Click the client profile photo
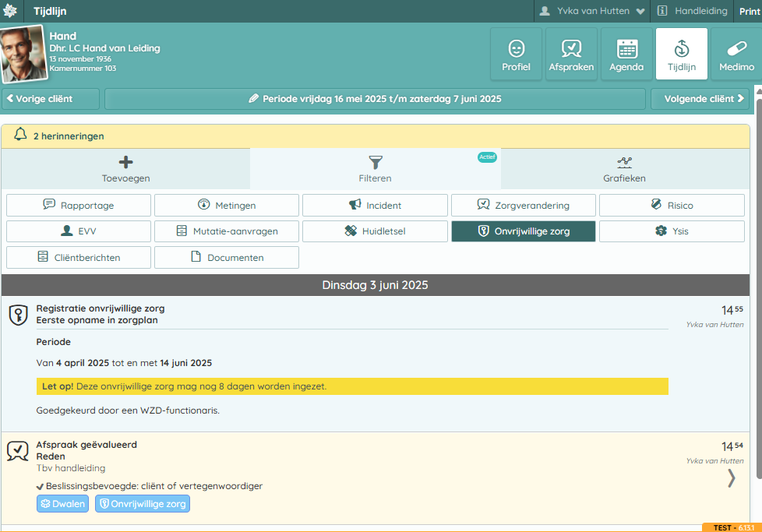762x532 pixels. [23, 55]
